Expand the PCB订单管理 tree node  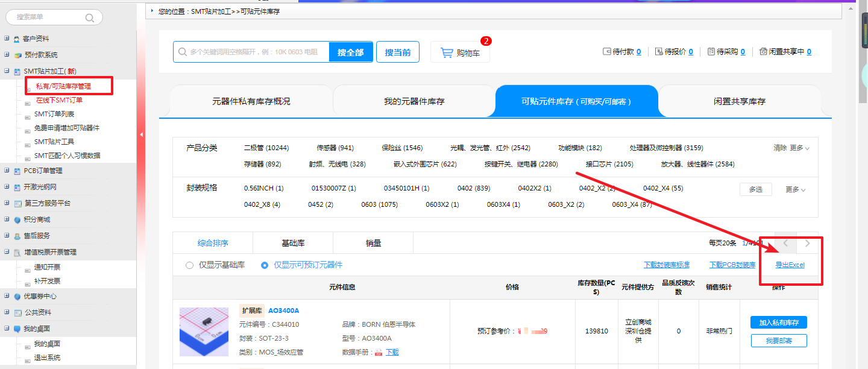click(7, 171)
